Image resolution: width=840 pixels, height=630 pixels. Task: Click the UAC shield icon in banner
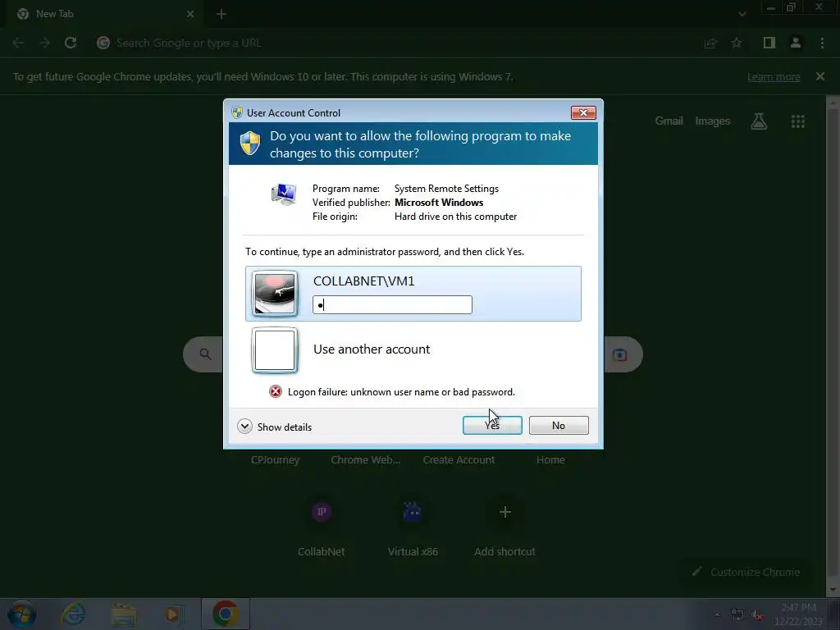(249, 143)
